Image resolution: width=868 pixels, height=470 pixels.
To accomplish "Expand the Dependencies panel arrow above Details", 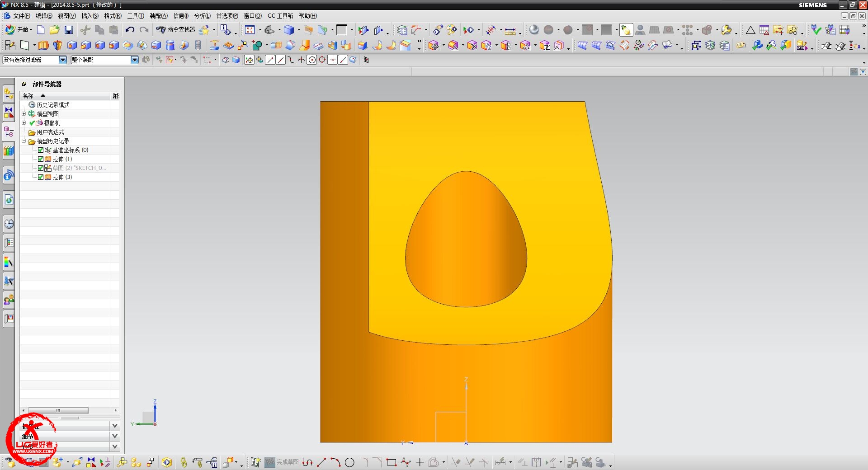I will point(115,426).
